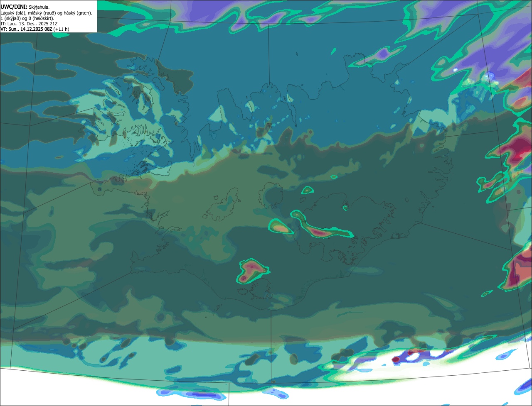Click the 'VT: Sun.. 14.12.2025 08Z (+11 h)' line
532x406 pixels.
click(35, 29)
